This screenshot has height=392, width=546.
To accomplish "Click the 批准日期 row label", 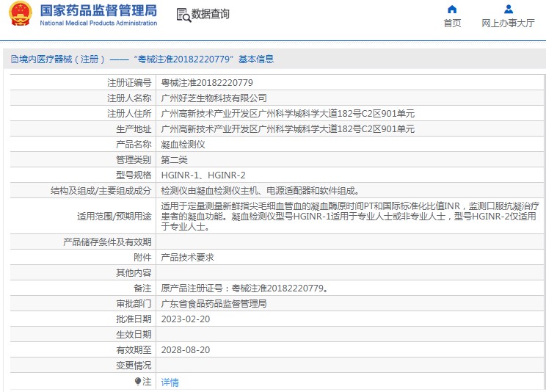I will click(x=134, y=319).
